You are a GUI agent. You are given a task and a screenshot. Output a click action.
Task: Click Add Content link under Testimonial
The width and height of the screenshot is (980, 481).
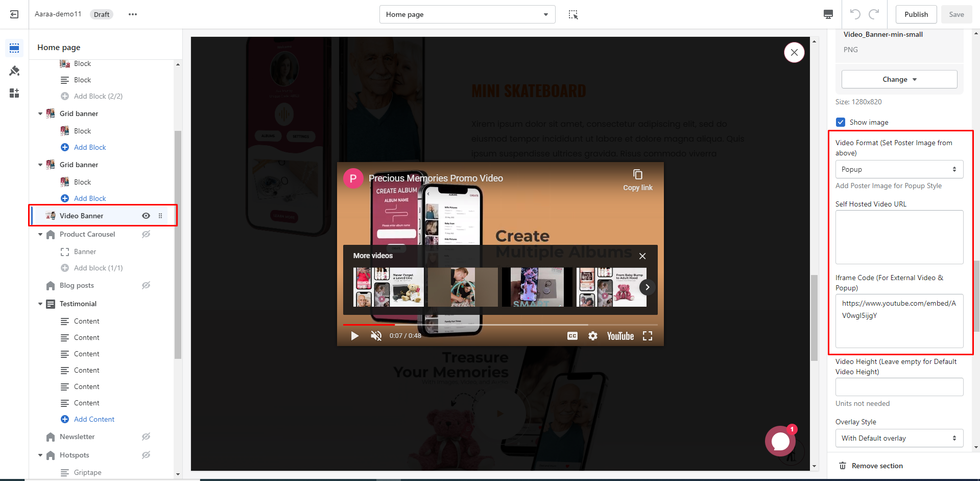point(94,419)
